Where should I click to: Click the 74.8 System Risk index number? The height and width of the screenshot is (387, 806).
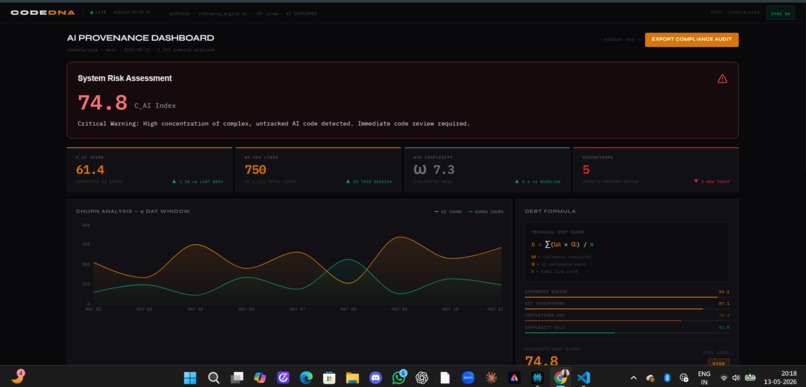point(102,103)
